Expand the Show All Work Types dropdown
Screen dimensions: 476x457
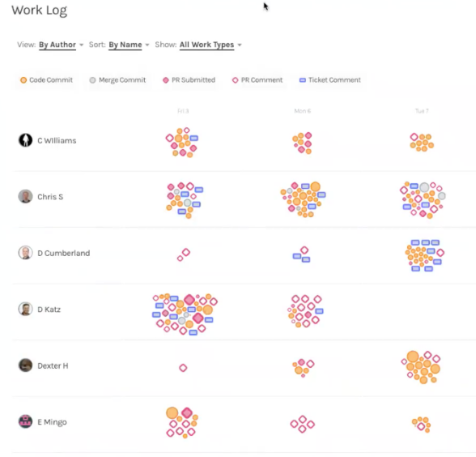210,45
